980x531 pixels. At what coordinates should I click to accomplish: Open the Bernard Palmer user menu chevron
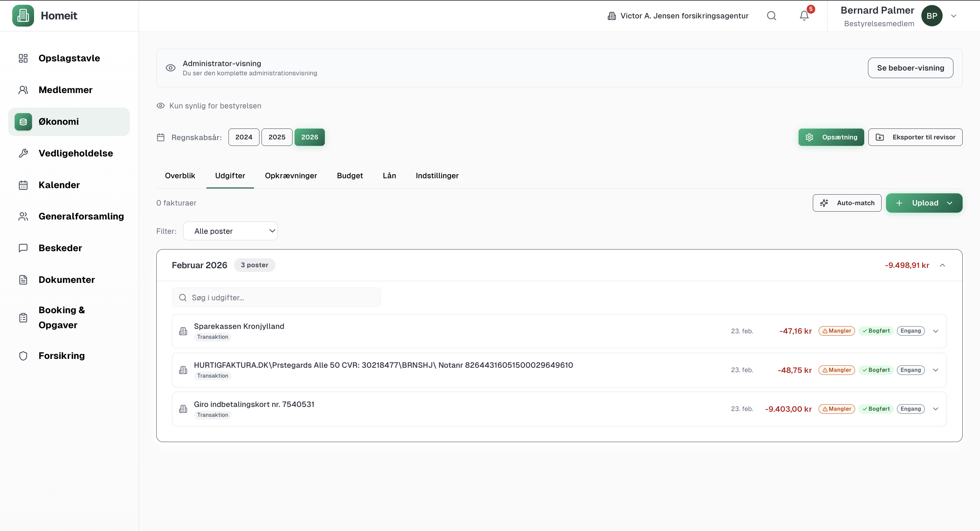tap(953, 16)
